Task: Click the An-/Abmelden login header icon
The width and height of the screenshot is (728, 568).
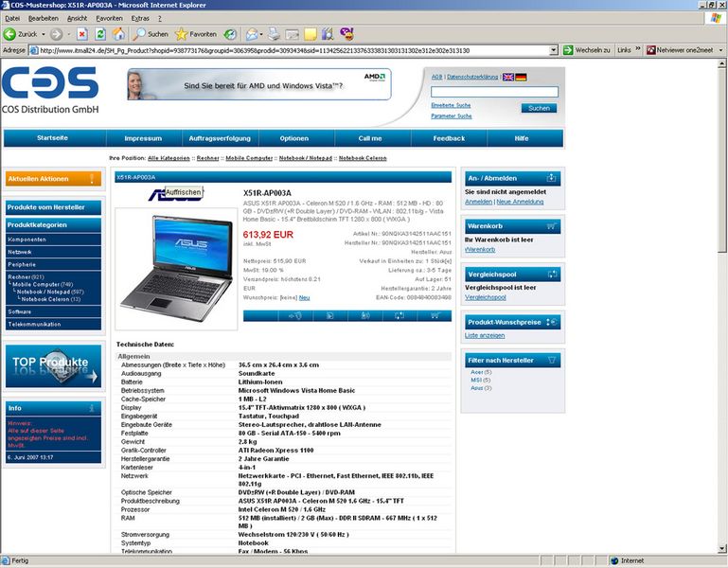Action: coord(551,178)
